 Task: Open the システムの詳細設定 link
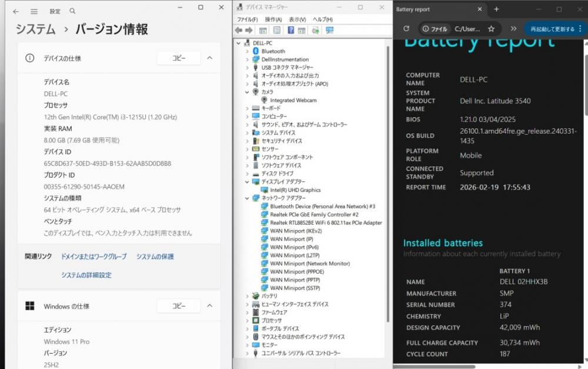86,275
